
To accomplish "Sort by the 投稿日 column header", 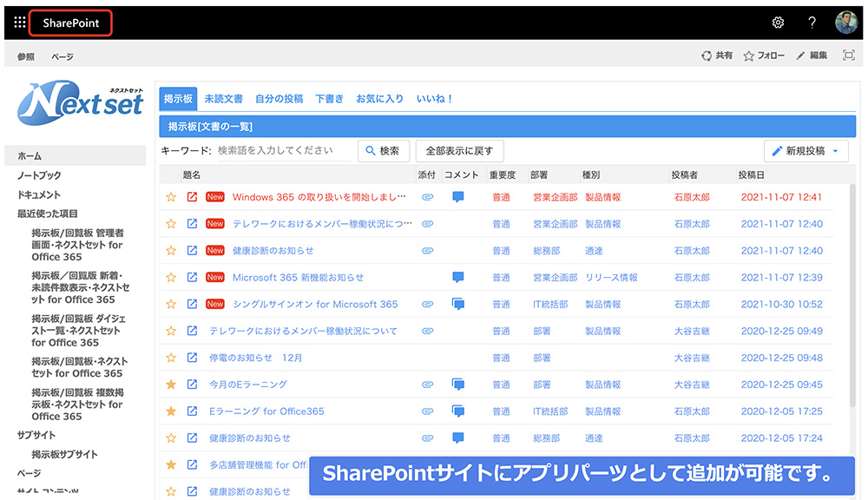I will [751, 175].
